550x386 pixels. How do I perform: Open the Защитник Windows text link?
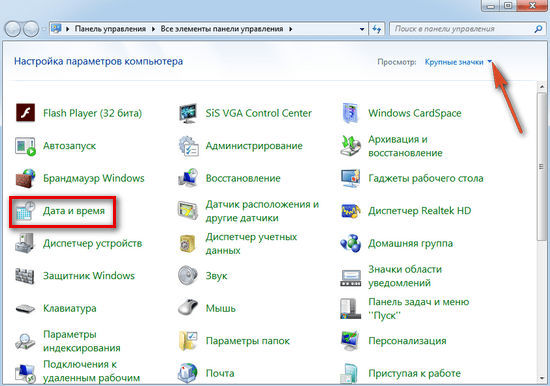pos(89,276)
